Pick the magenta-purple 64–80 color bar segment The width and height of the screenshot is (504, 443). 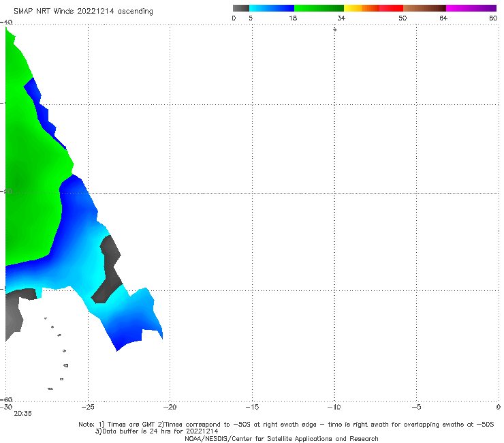(471, 8)
